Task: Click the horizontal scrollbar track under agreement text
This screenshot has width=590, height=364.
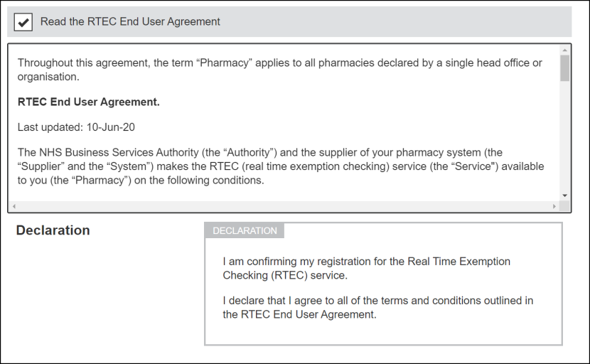Action: (284, 206)
